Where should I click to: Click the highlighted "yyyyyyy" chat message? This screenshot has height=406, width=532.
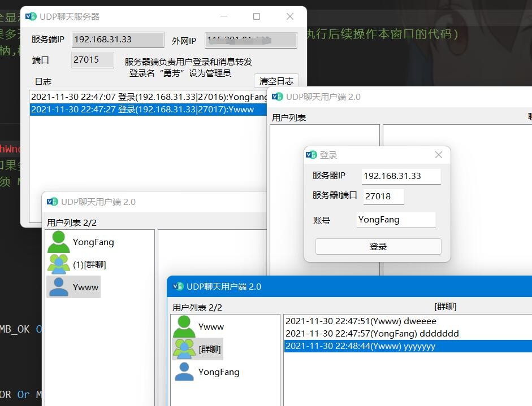tap(361, 346)
